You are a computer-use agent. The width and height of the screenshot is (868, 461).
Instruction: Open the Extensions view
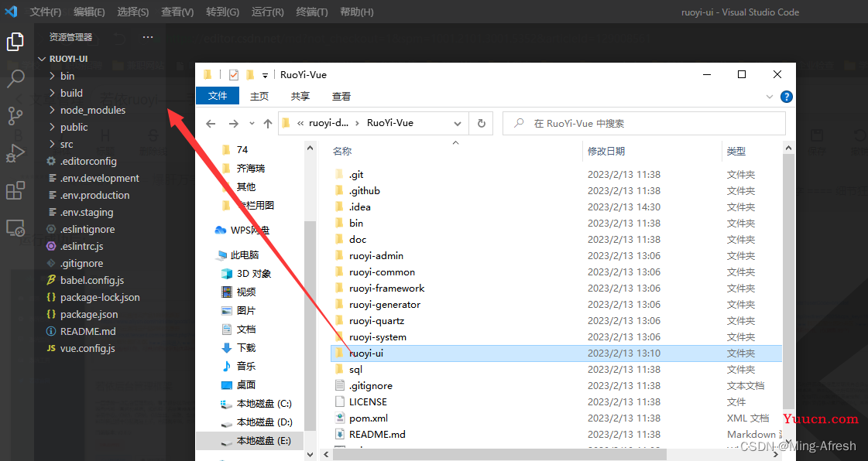click(x=15, y=190)
